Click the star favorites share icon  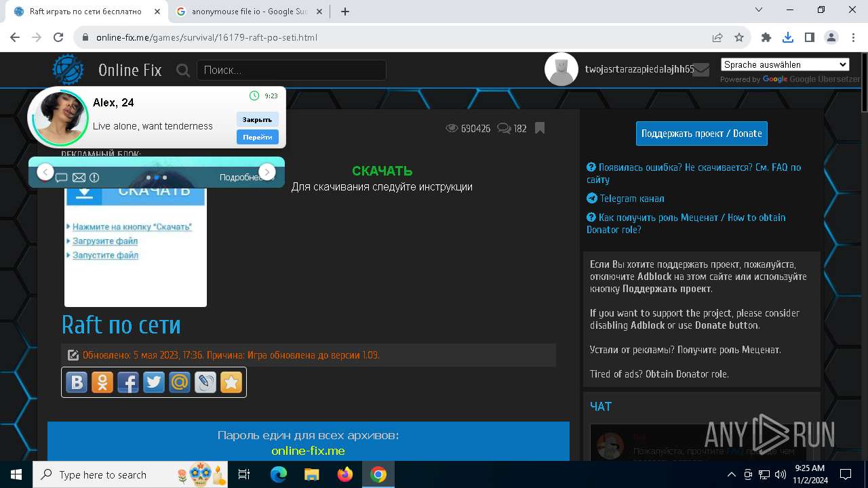coord(231,382)
